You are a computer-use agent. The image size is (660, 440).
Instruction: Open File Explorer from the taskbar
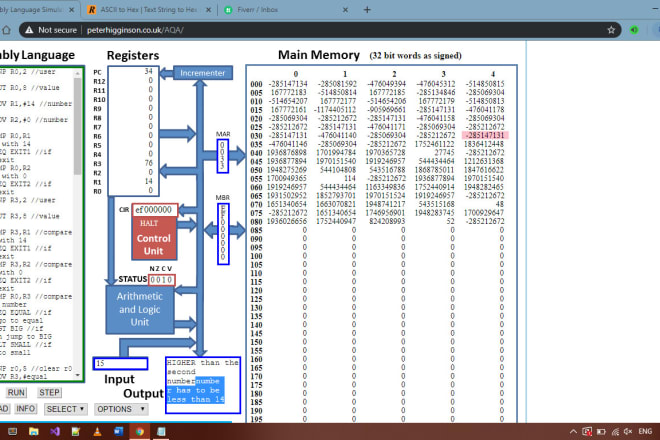(x=34, y=432)
